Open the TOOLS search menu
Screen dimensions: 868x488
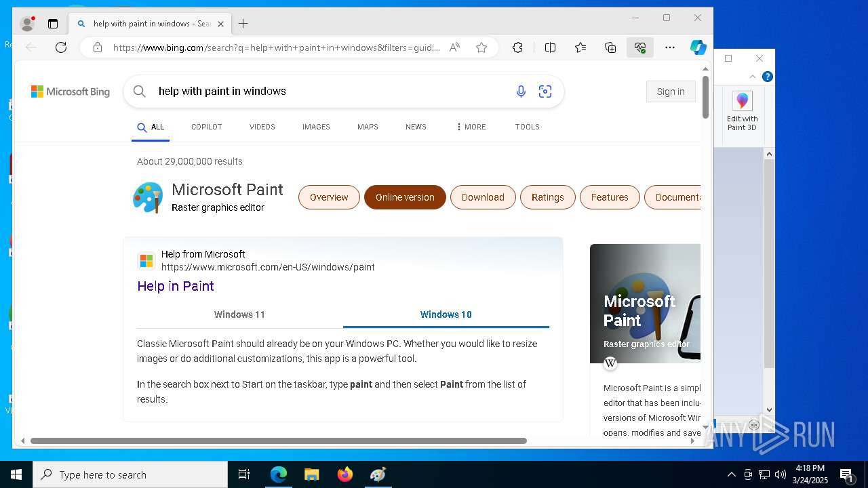click(x=527, y=127)
